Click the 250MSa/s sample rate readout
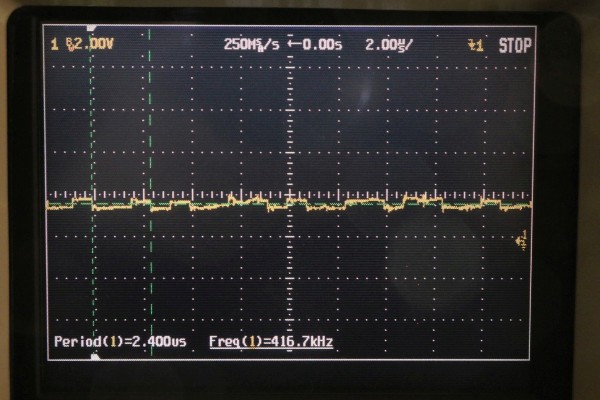Viewport: 600px width, 400px height. pyautogui.click(x=250, y=44)
